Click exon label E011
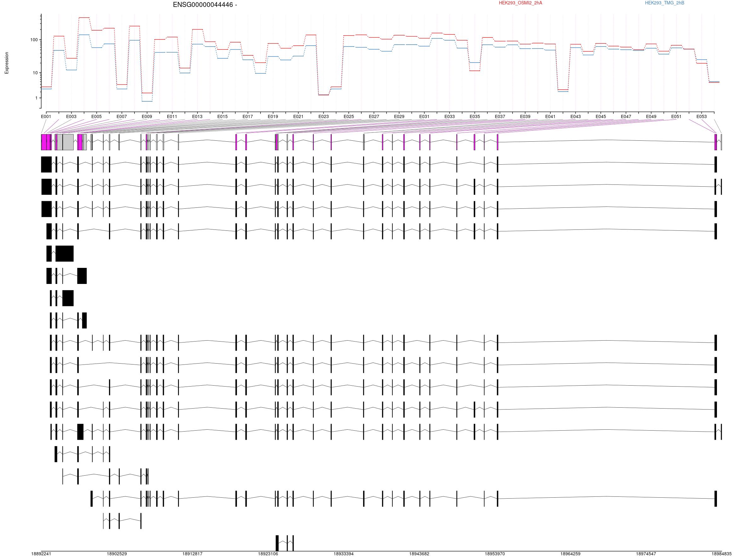756x560 pixels. (172, 116)
